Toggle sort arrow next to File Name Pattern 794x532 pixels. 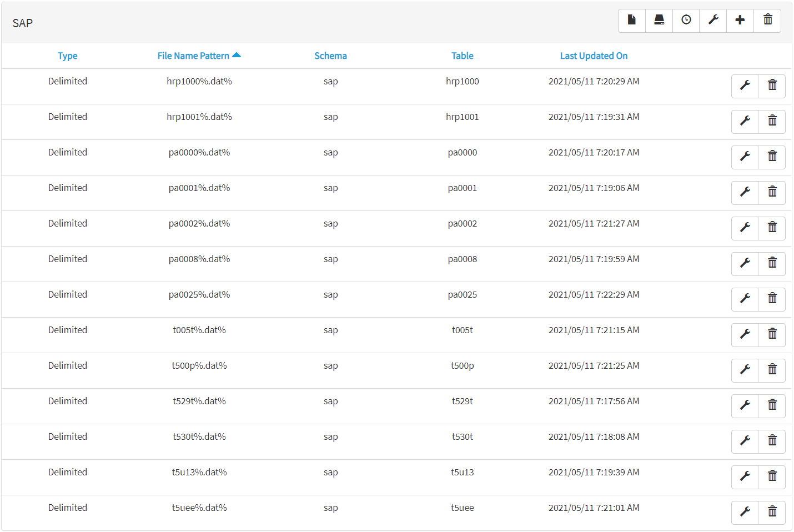(237, 55)
